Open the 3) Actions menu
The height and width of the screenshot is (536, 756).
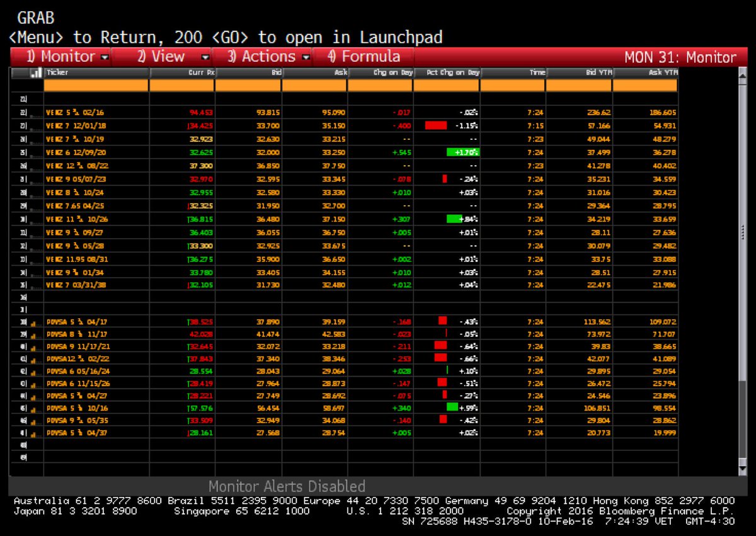[263, 57]
